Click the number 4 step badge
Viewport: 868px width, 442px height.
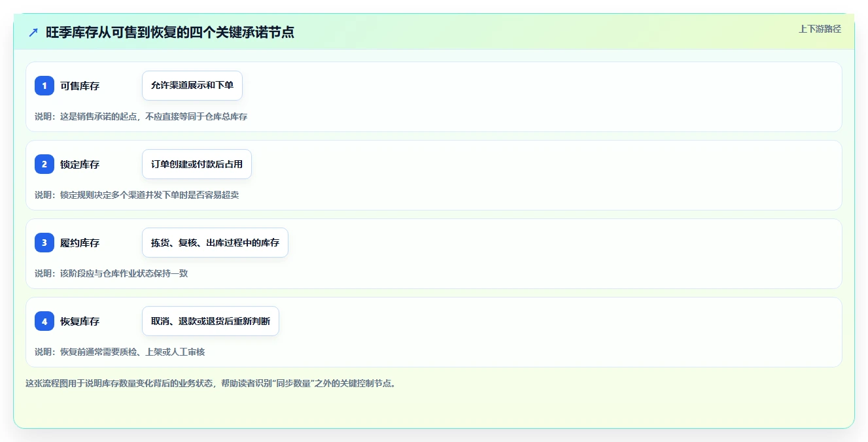pyautogui.click(x=44, y=321)
